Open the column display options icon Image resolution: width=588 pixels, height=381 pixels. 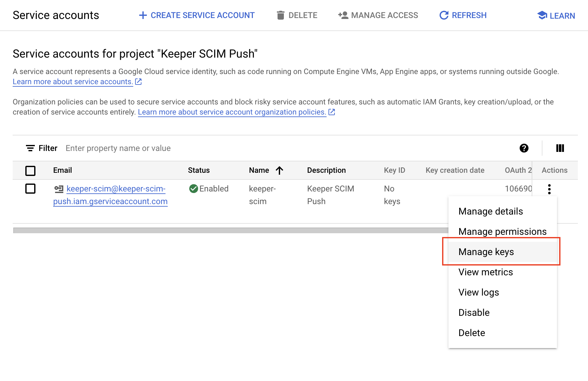click(x=560, y=148)
